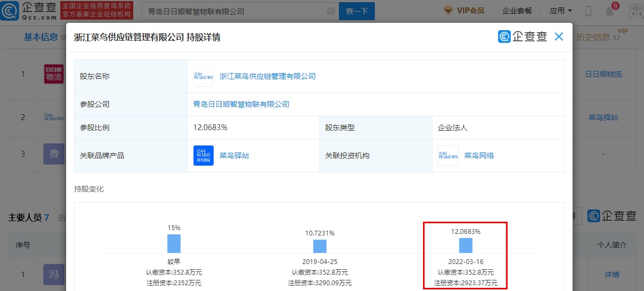Screen dimensions: 644x291
Task: Click the 12.0683% bar for 2022-03-16
Action: click(466, 245)
